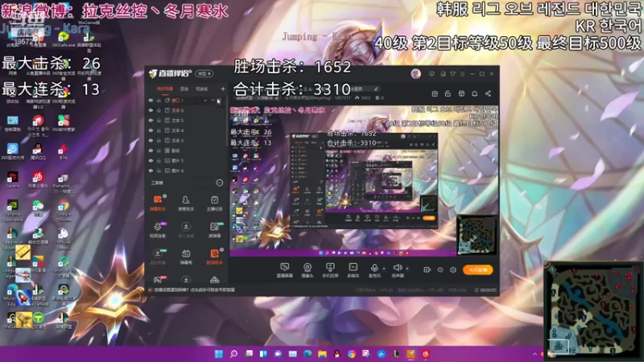
Task: Toggle visibility eye for 窗口1 source
Action: point(151,100)
